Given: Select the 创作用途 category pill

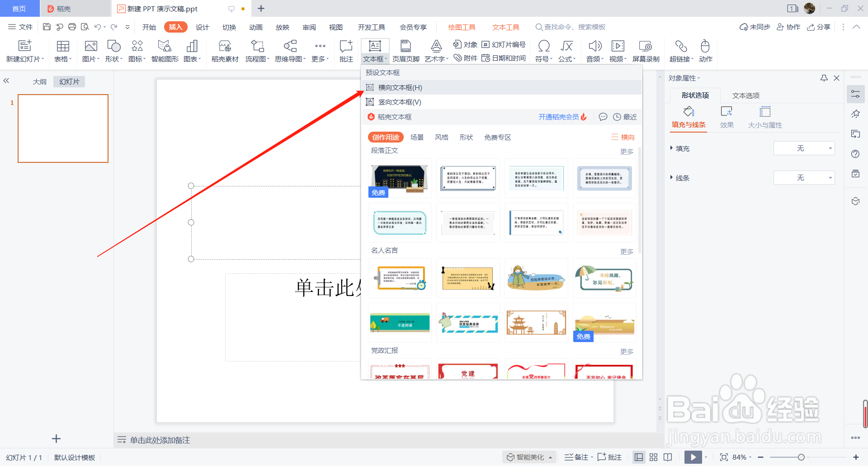Looking at the screenshot, I should (386, 137).
